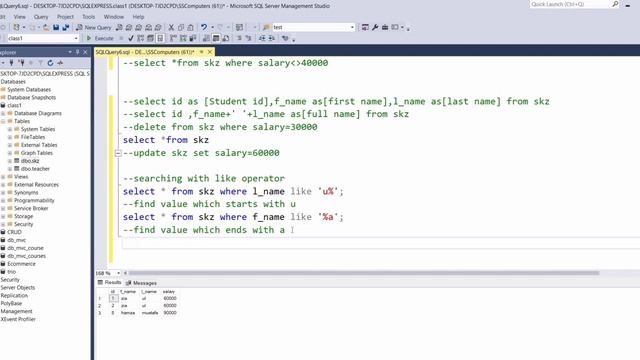Screen dimensions: 640x360
Task: Select the Ecommerce database
Action: [21, 264]
